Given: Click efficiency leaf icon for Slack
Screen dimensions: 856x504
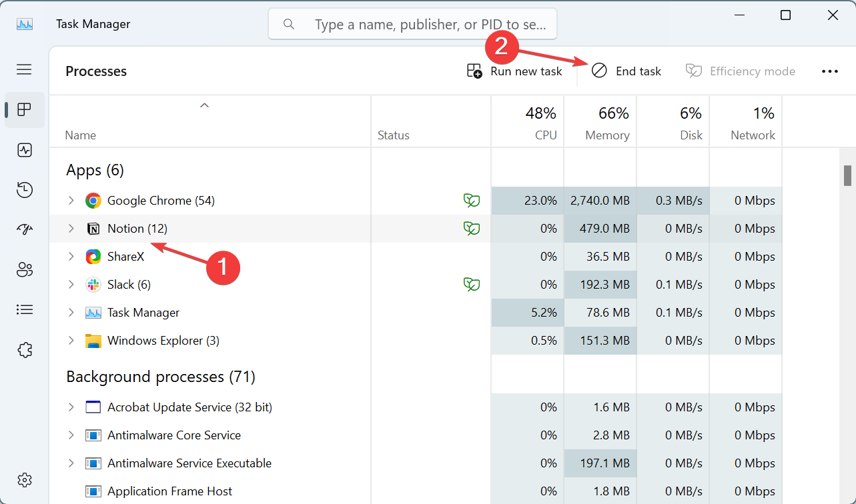Looking at the screenshot, I should 472,285.
